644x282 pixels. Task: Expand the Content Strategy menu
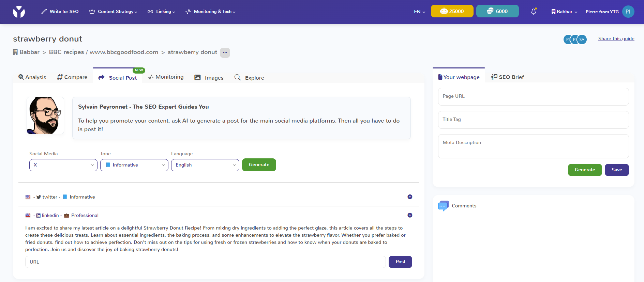[113, 12]
